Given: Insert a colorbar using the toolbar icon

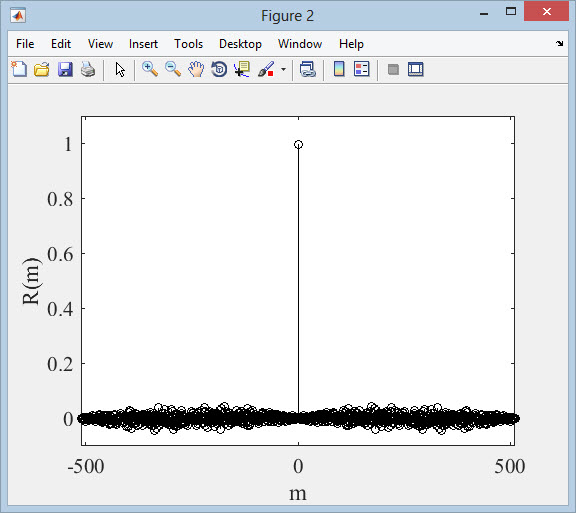Looking at the screenshot, I should pyautogui.click(x=339, y=69).
